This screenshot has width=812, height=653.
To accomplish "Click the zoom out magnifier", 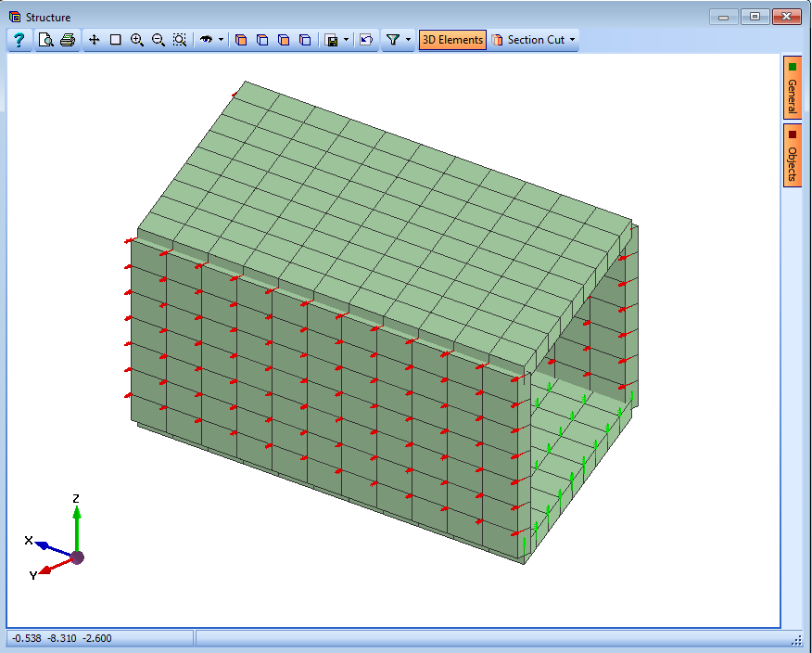I will [x=158, y=40].
